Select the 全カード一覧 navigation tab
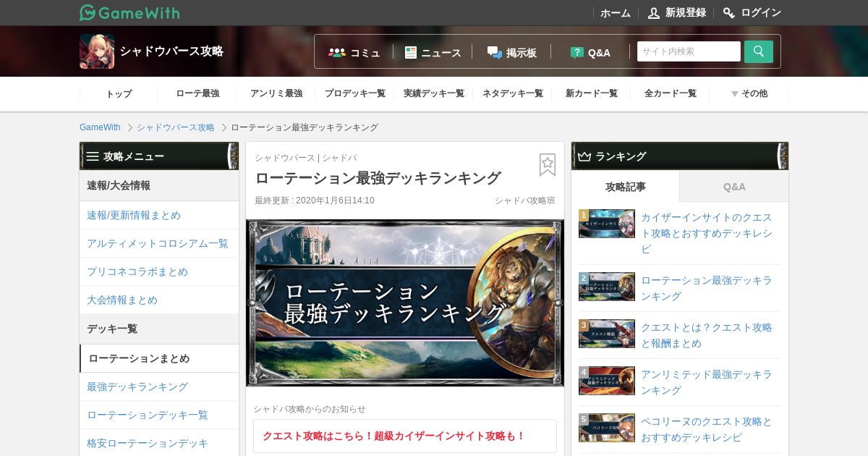868x456 pixels. coord(671,93)
